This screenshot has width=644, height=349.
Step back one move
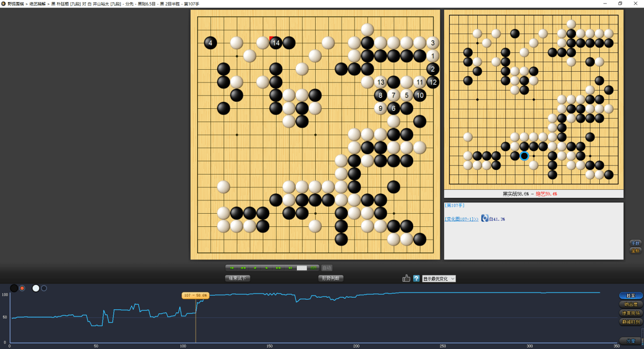(x=255, y=268)
